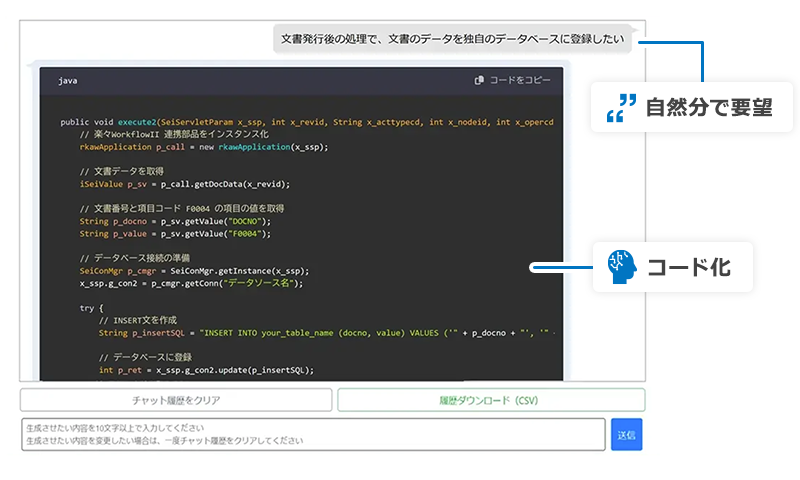Click the // データベースに登録 comment
The width and height of the screenshot is (800, 480).
click(x=145, y=358)
